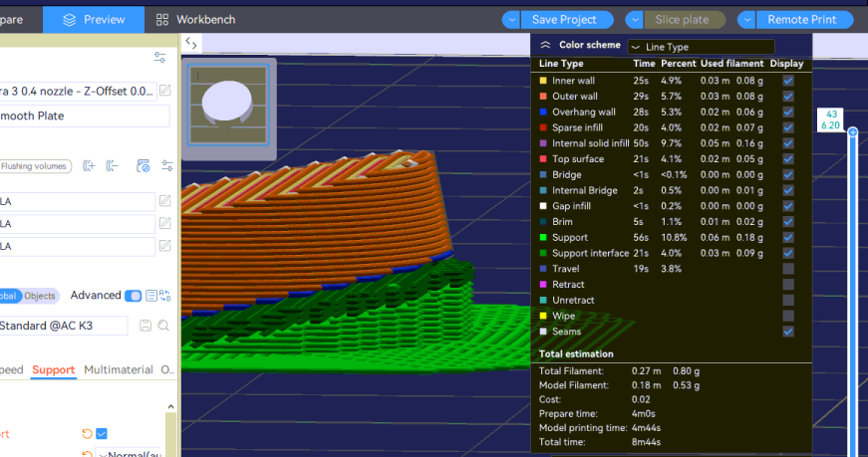Open the Standard @AC K3 preset dropdown
The height and width of the screenshot is (457, 868).
tap(63, 326)
